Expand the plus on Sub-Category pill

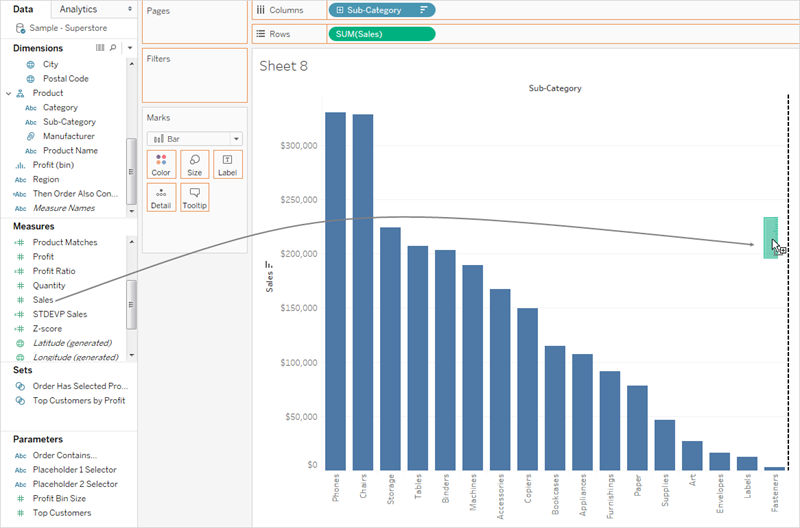pos(340,10)
